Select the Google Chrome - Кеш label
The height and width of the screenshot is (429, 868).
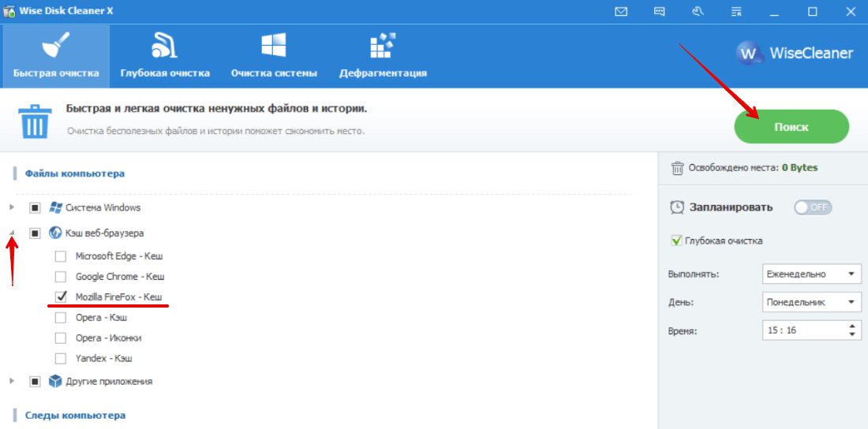click(x=120, y=277)
